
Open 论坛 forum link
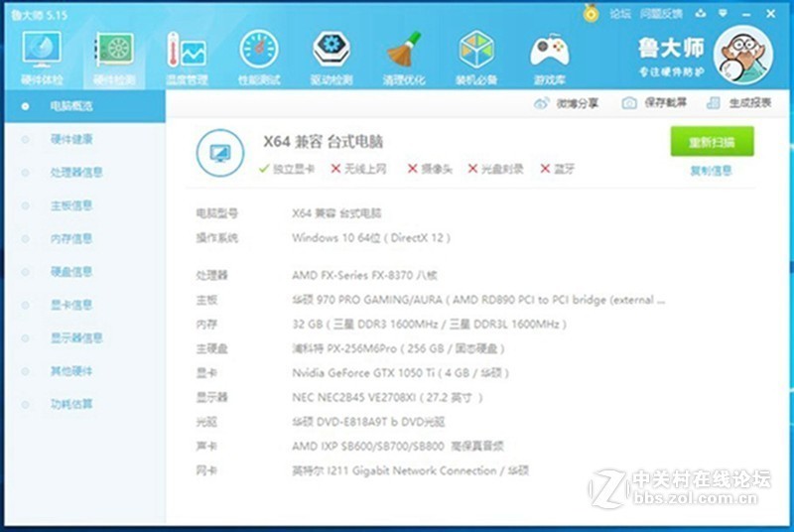coord(619,14)
